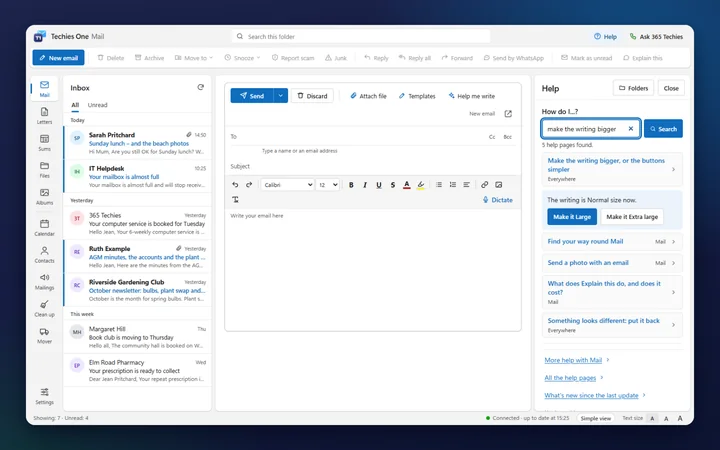720x450 pixels.
Task: Discard the email draft
Action: point(312,96)
